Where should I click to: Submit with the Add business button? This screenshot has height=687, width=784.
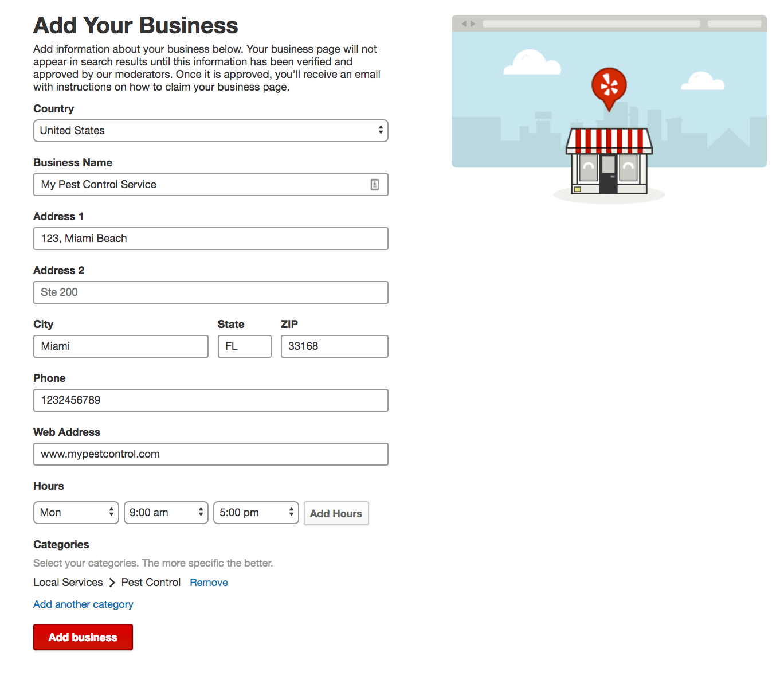click(83, 637)
